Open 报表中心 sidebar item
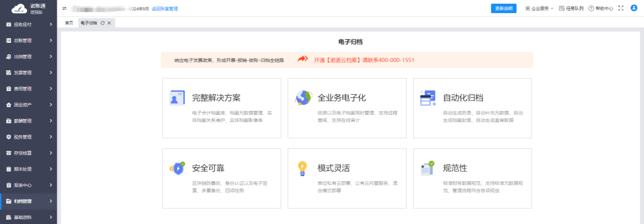 (29, 185)
